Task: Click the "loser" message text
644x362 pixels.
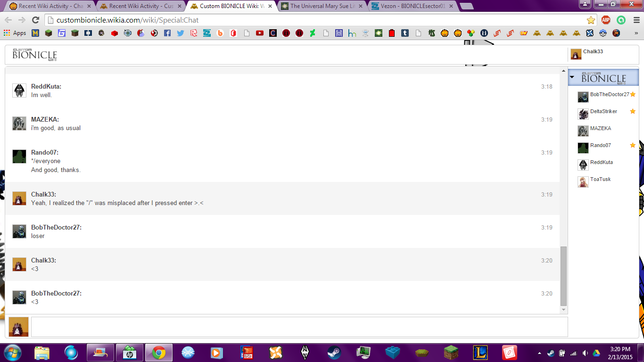Action: [38, 236]
